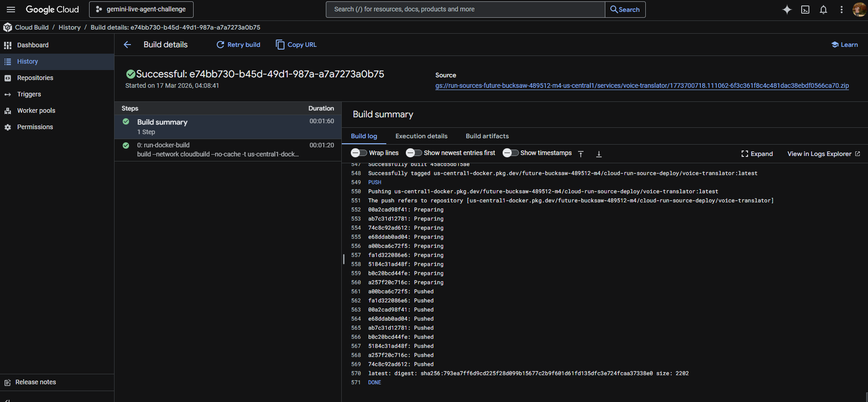
Task: Click the panel resize handle divider
Action: [x=344, y=259]
